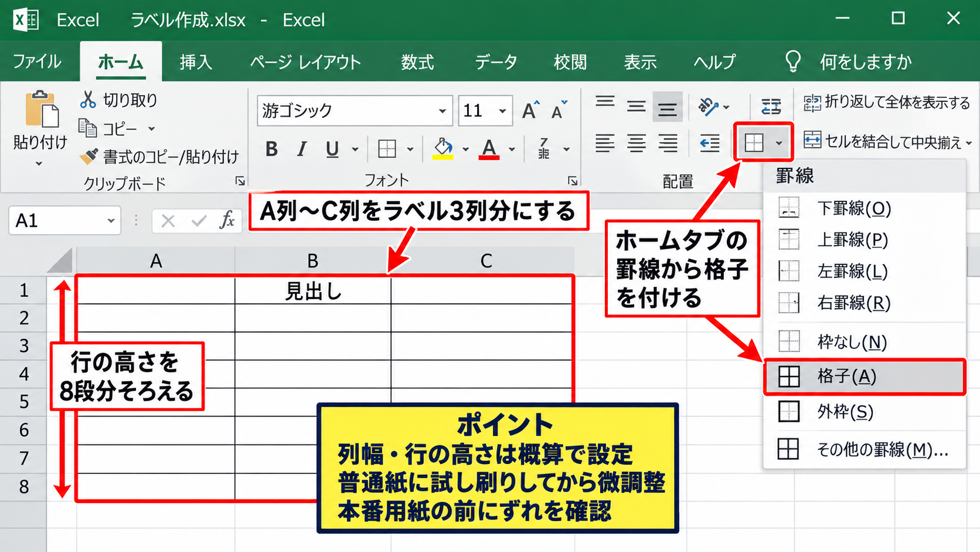Open the Name Box A1 dropdown

click(x=111, y=221)
